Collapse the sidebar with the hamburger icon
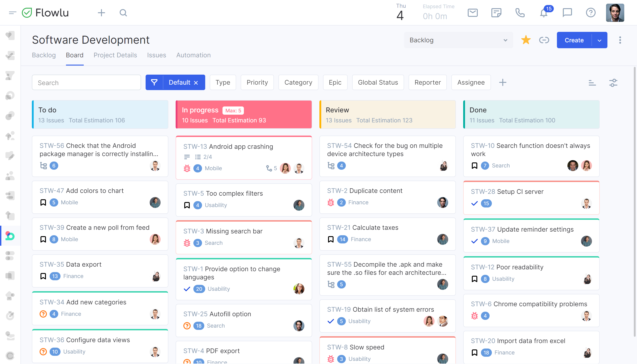Viewport: 637px width, 364px height. coord(12,13)
